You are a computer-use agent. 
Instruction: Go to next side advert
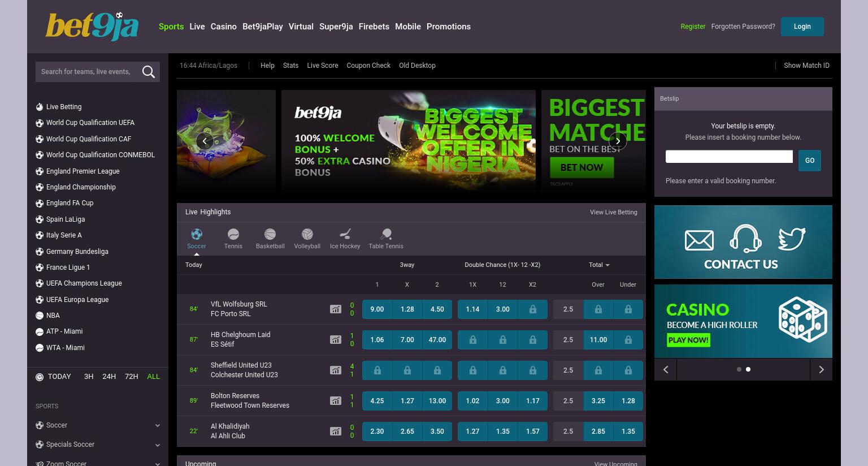821,369
